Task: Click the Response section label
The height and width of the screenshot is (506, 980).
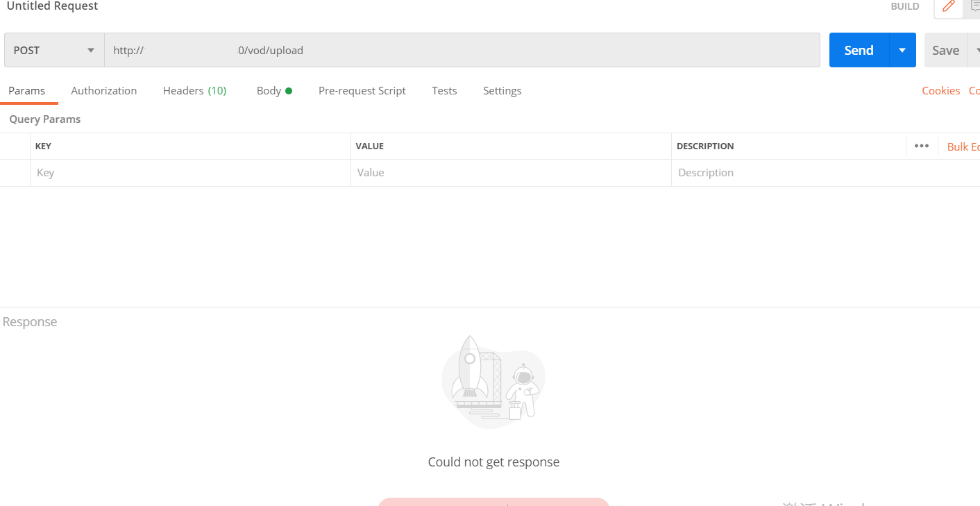Action: click(30, 322)
